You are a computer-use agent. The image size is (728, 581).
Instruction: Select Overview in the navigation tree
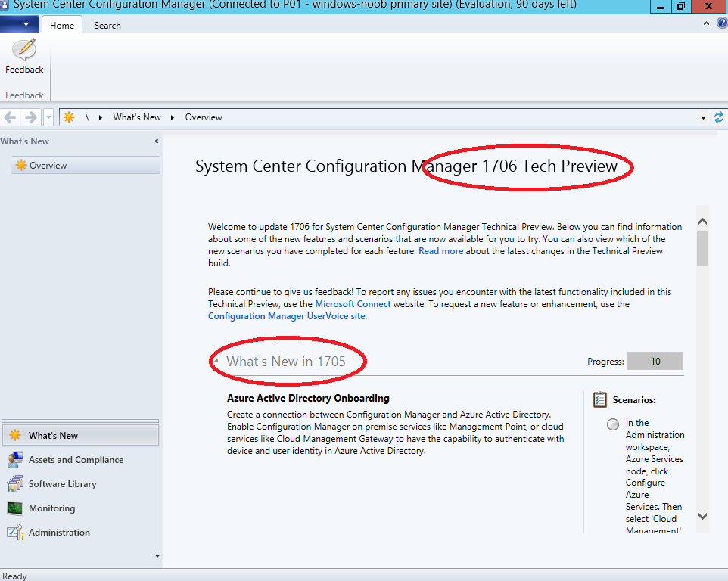[x=86, y=165]
